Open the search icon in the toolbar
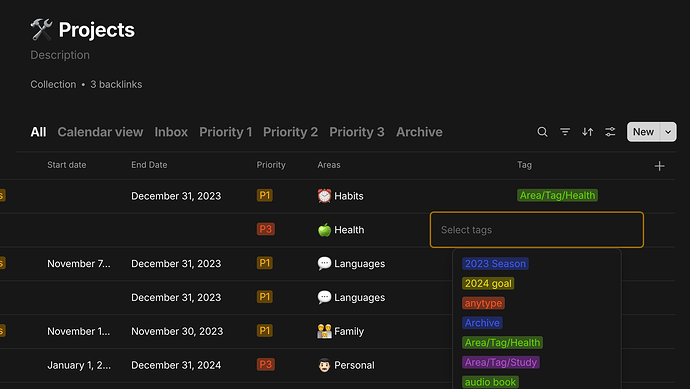The width and height of the screenshot is (690, 389). 542,132
